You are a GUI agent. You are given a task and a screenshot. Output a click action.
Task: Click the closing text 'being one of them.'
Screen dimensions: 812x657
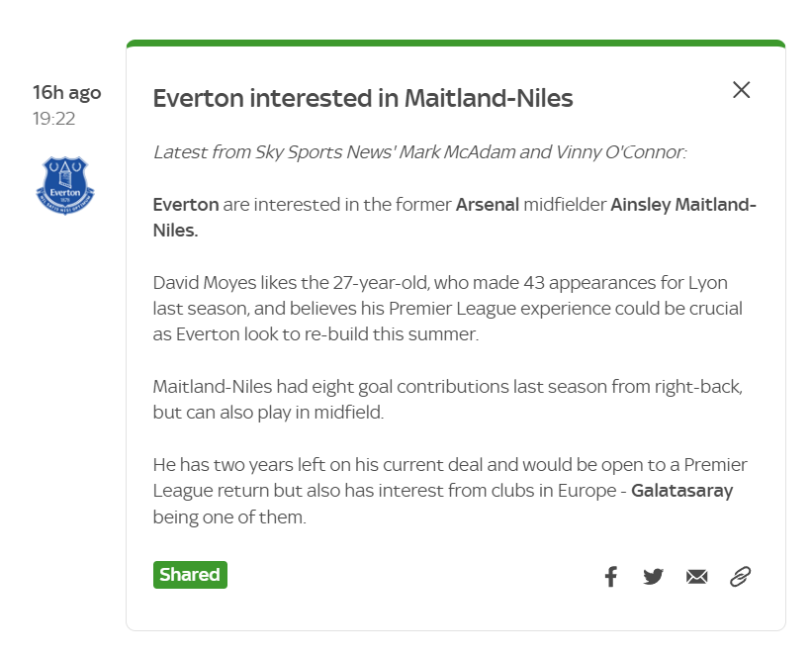click(x=229, y=517)
